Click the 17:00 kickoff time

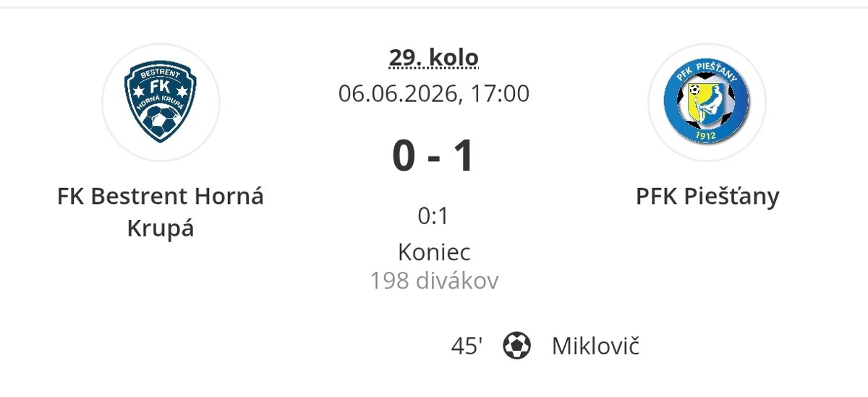499,93
